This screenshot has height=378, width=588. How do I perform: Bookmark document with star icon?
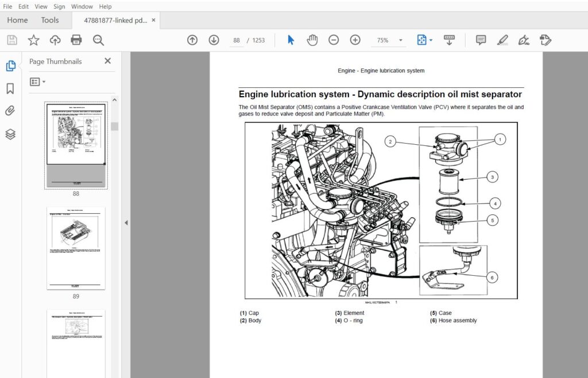point(34,40)
